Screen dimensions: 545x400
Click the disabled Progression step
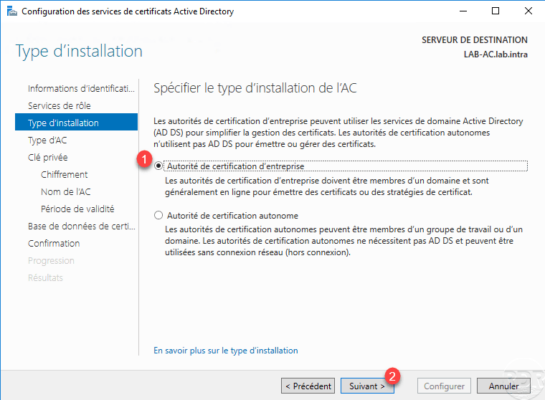51,261
